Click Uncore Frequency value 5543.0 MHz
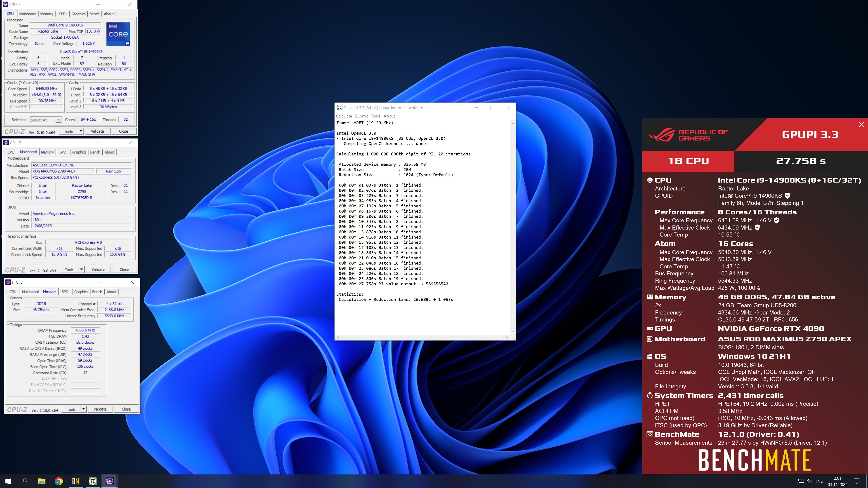The height and width of the screenshot is (488, 868). point(114,316)
